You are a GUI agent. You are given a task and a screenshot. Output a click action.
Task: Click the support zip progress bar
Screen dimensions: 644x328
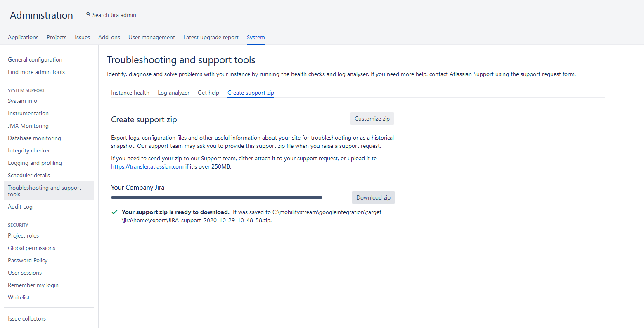click(x=217, y=197)
